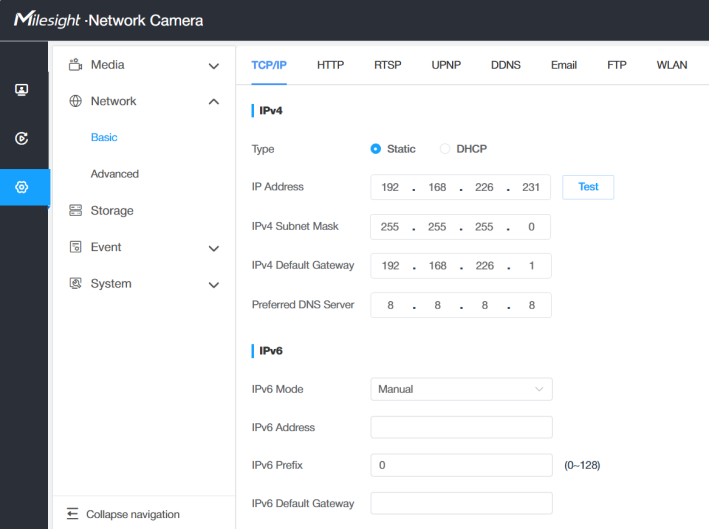Click Default Gateway second octet 168
The height and width of the screenshot is (529, 709).
tap(437, 265)
